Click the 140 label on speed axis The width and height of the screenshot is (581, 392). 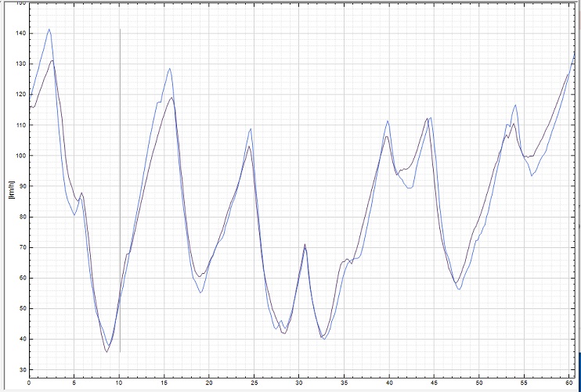click(20, 34)
